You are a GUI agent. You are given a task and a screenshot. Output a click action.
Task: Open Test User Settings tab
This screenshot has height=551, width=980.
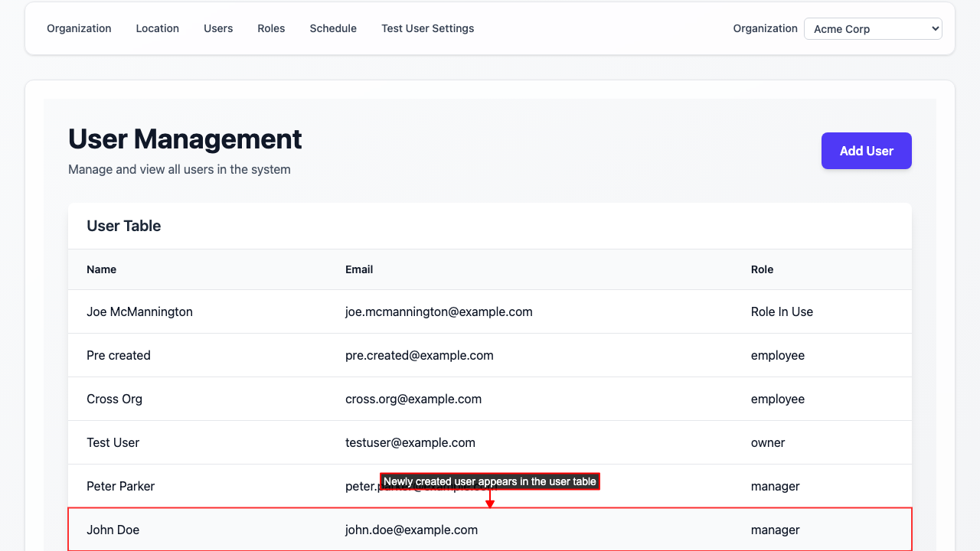point(427,28)
